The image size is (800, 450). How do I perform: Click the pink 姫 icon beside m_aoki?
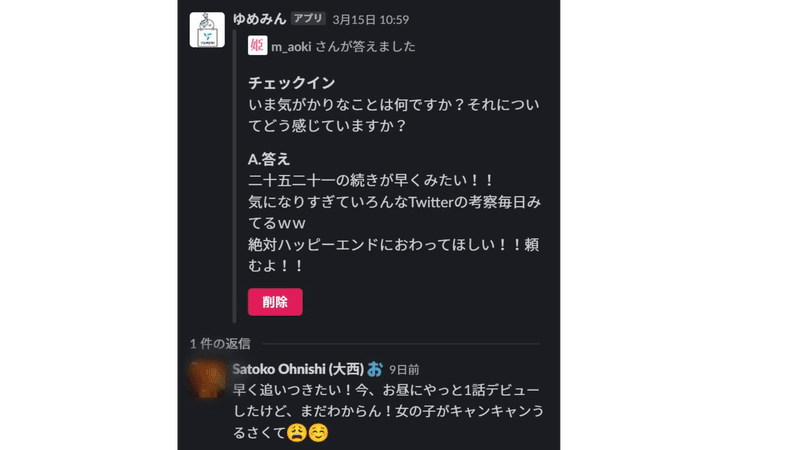tap(257, 45)
